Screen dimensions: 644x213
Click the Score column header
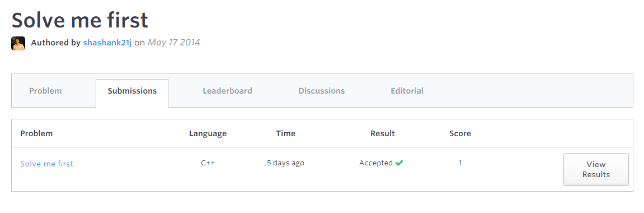[460, 133]
